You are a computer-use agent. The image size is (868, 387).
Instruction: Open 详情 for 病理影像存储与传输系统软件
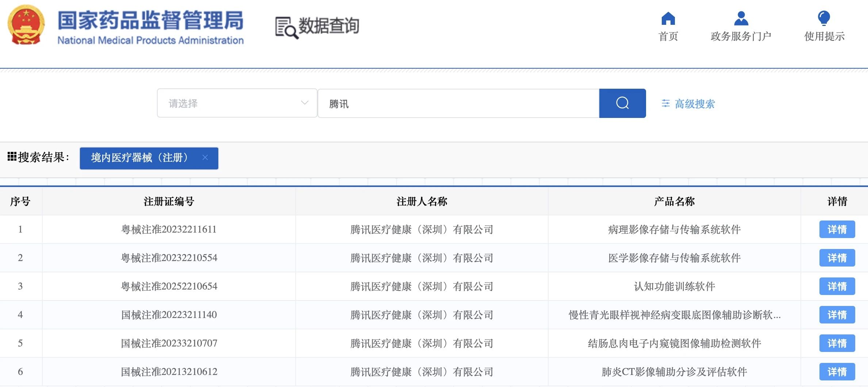pos(837,229)
